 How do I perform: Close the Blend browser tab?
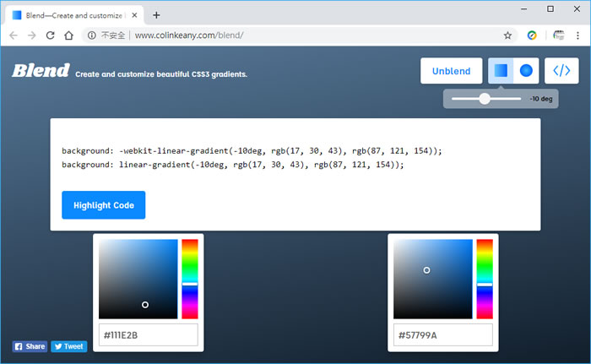(x=134, y=15)
